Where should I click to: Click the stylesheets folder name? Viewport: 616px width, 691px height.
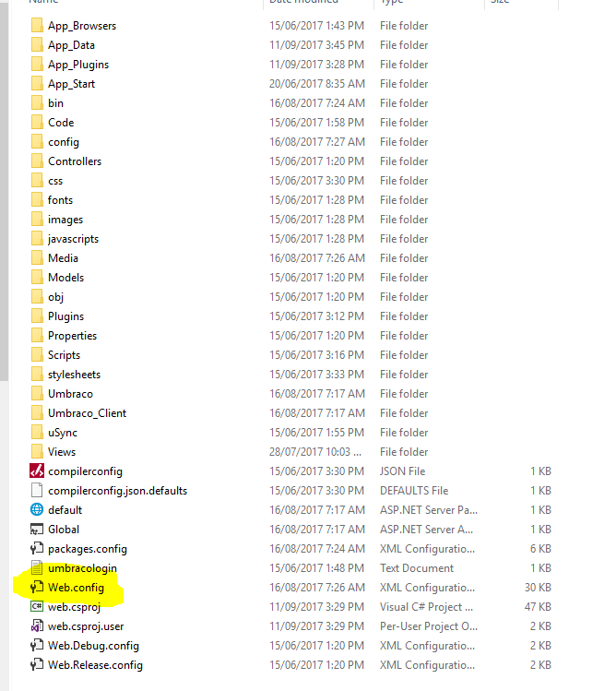click(74, 375)
